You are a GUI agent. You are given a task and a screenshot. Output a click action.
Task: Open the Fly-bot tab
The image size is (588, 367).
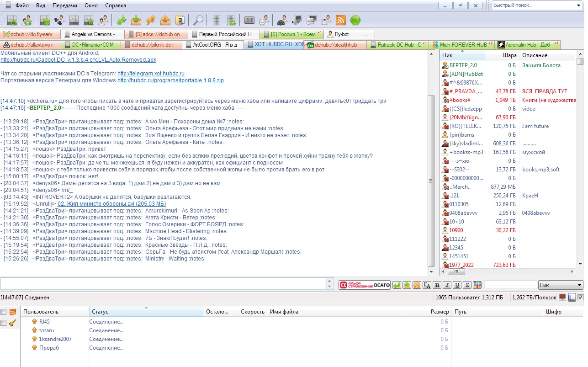click(x=349, y=34)
